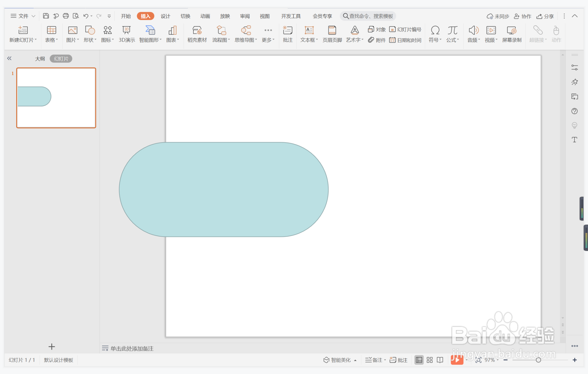Expand the 形状 shapes dropdown

point(90,40)
